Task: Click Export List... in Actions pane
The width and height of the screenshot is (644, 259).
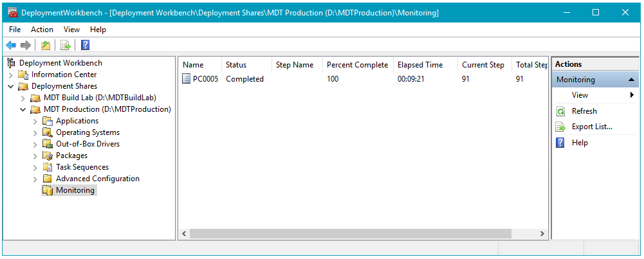Action: pyautogui.click(x=592, y=127)
